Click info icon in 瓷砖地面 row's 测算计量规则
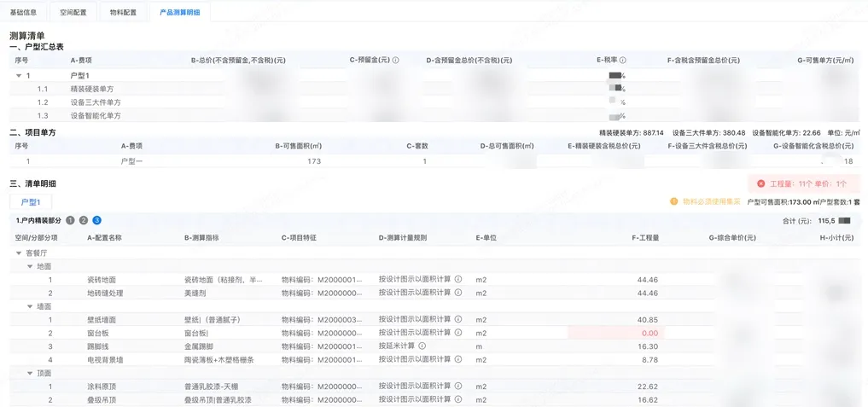This screenshot has width=868, height=407. coord(457,279)
